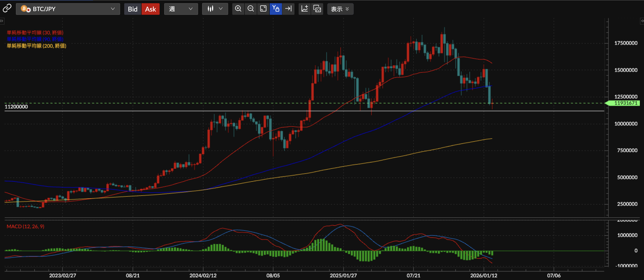Click the fit-to-screen chart icon
Image resolution: width=644 pixels, height=280 pixels.
click(x=263, y=9)
